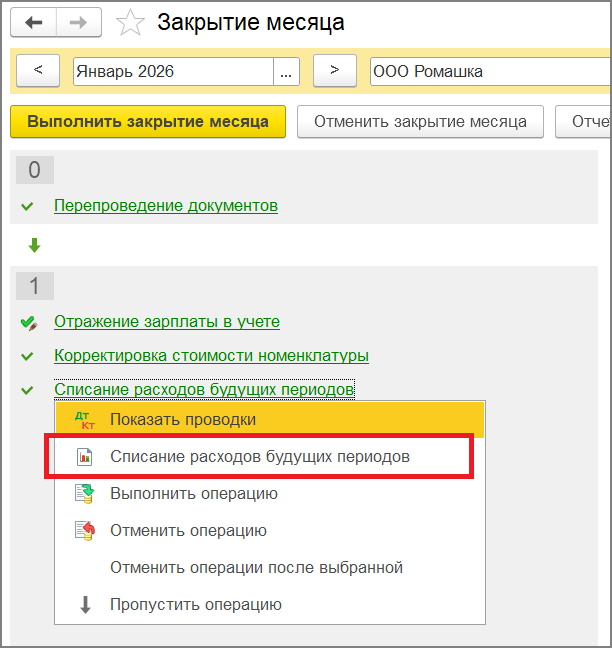This screenshot has height=648, width=612.
Task: Click the Отменить операцию icon
Action: (x=85, y=531)
